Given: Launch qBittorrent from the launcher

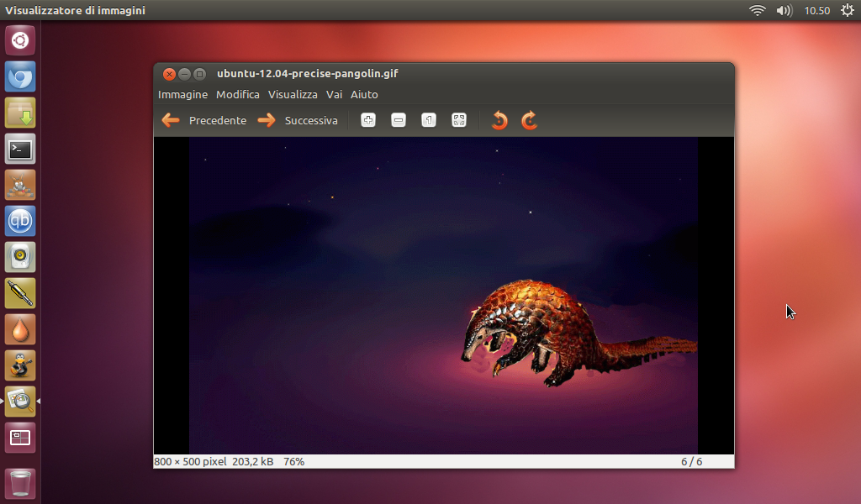Looking at the screenshot, I should tap(20, 221).
